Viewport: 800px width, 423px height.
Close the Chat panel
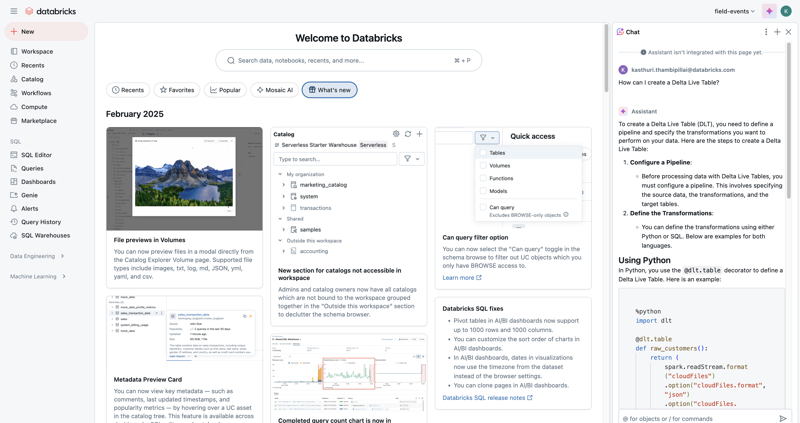point(788,32)
